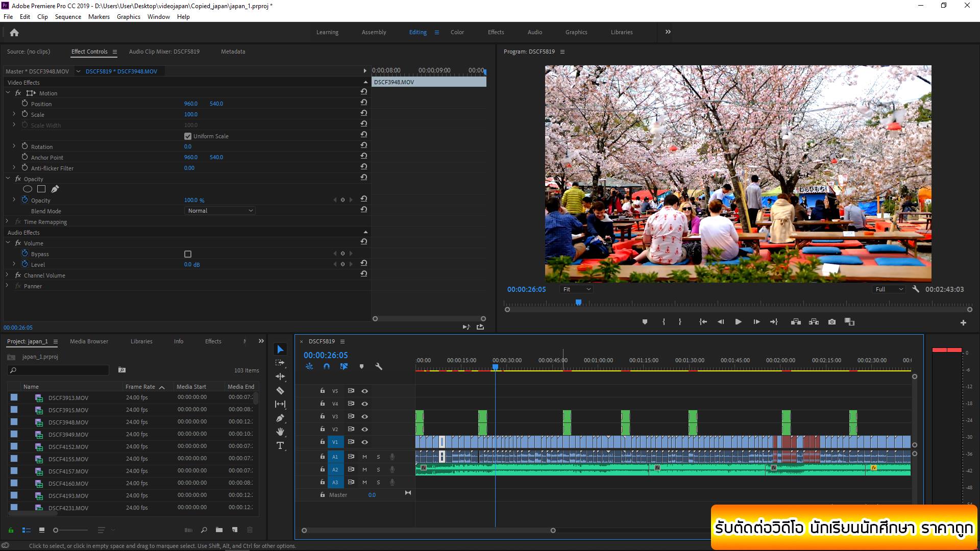
Task: Click the Export Frame camera icon
Action: coord(832,322)
